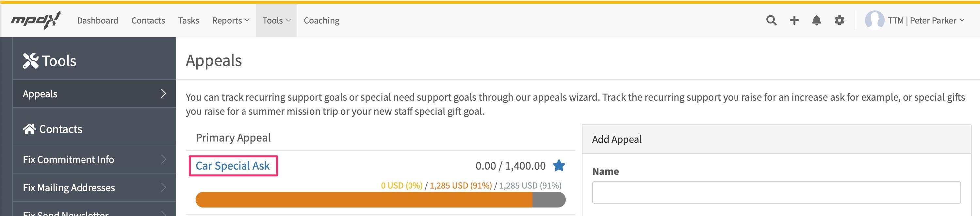Open Fix Mailing Addresses tool

(x=94, y=188)
